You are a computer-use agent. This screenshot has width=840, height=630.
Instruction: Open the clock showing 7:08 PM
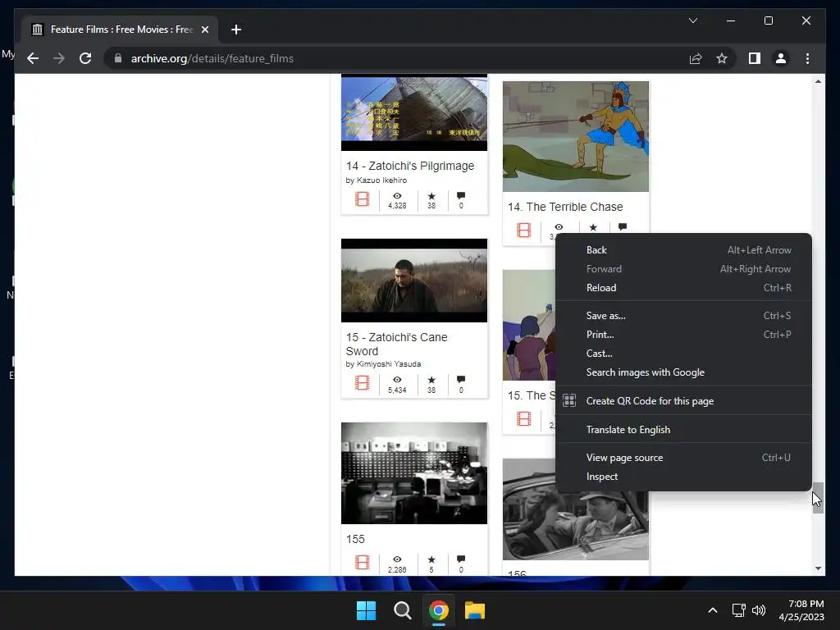click(x=801, y=610)
